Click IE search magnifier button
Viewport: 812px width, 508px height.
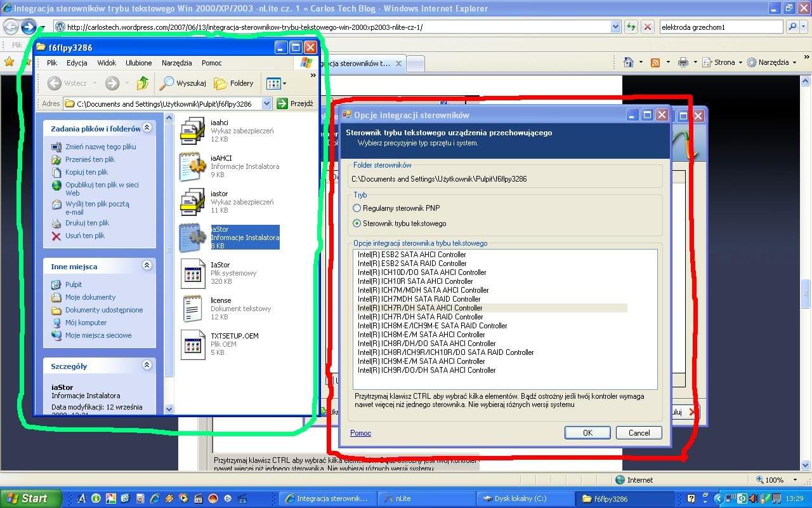coord(792,27)
